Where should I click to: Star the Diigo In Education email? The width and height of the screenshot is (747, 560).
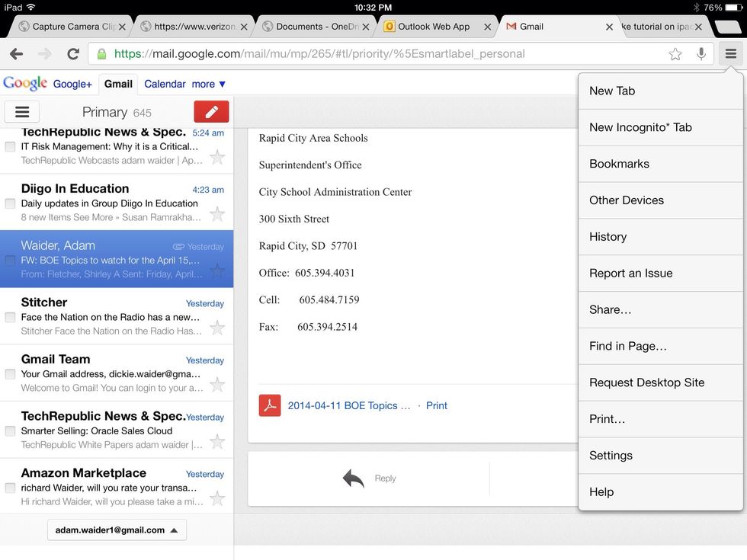pos(217,214)
